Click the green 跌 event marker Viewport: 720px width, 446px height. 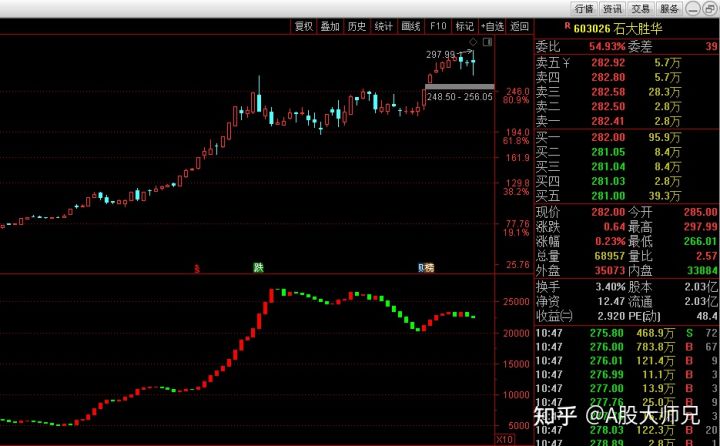tap(259, 267)
